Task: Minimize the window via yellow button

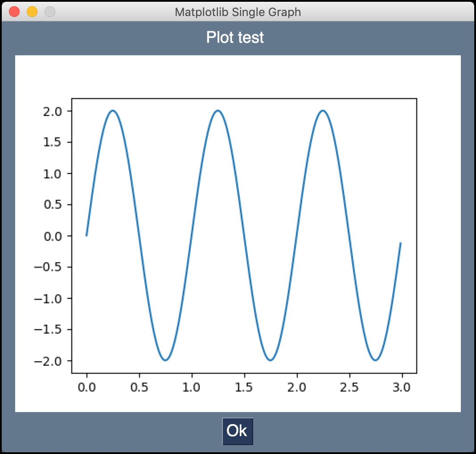Action: 31,12
